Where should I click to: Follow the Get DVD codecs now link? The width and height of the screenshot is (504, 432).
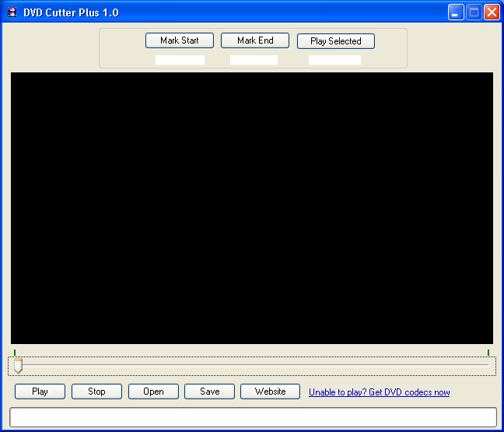(380, 392)
